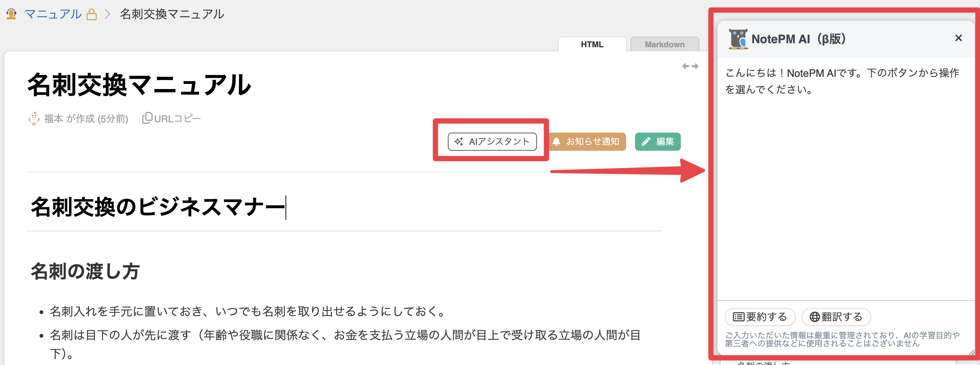Switch to the Markdown tab

(664, 44)
